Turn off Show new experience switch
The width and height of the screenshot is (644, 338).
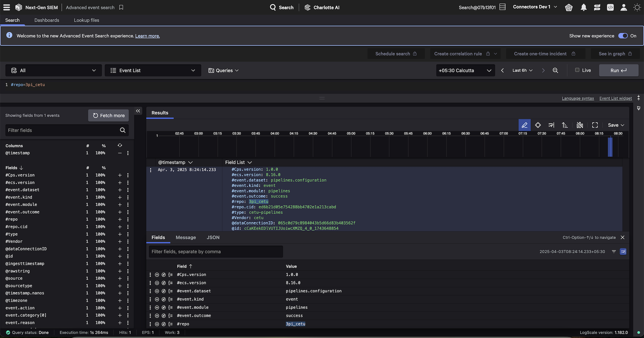click(623, 36)
